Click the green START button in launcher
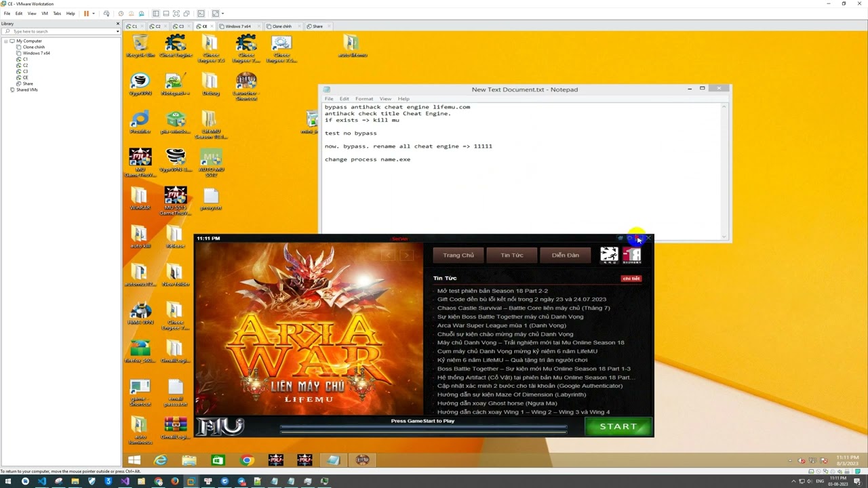 618,426
